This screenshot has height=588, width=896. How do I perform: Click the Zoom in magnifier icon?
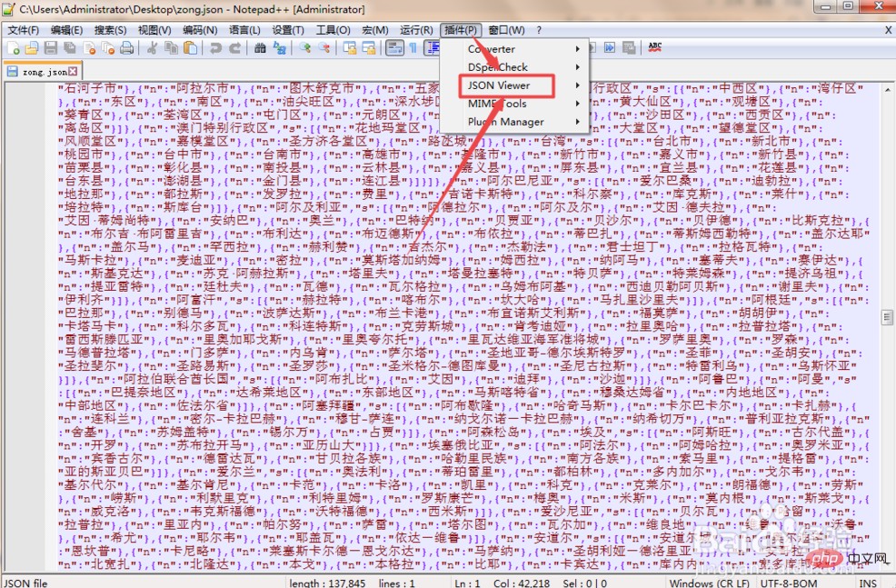(305, 48)
